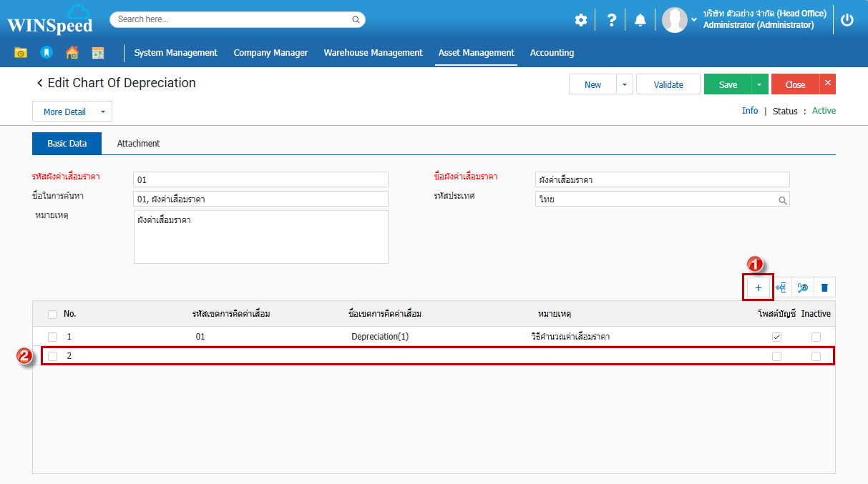Screen dimensions: 868x484
Task: Click the รหัสประเทศ input field showing ไทย
Action: (656, 200)
